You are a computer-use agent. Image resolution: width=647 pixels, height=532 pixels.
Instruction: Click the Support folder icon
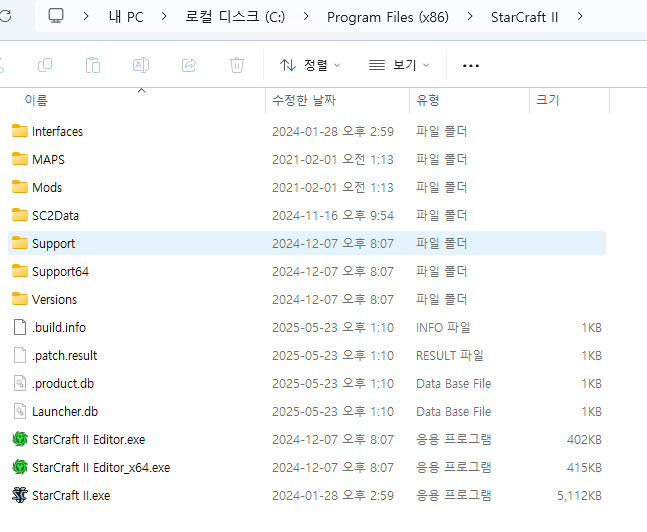pos(20,243)
